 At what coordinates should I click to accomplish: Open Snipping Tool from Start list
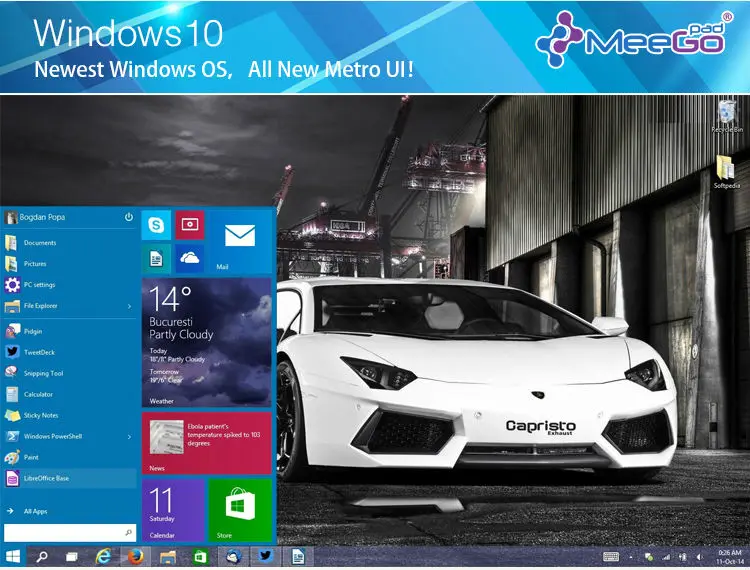(69, 373)
